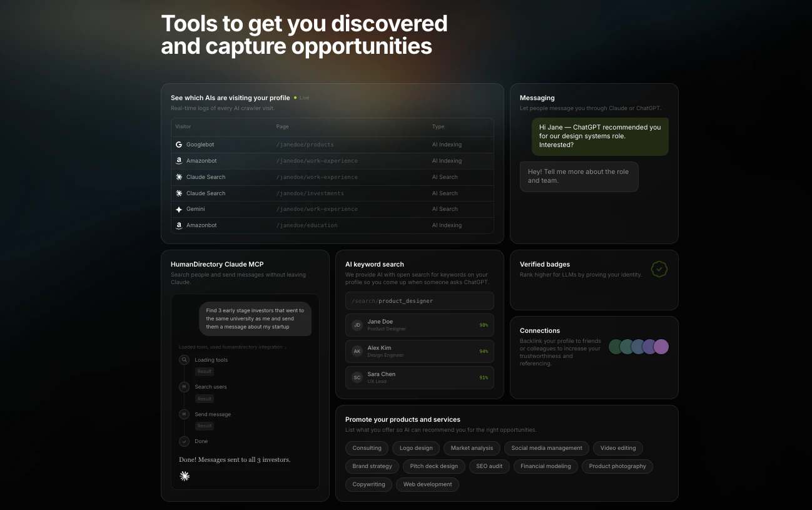Viewport: 812px width, 510px height.
Task: Click the Loading tools magnifier icon
Action: [x=184, y=360]
